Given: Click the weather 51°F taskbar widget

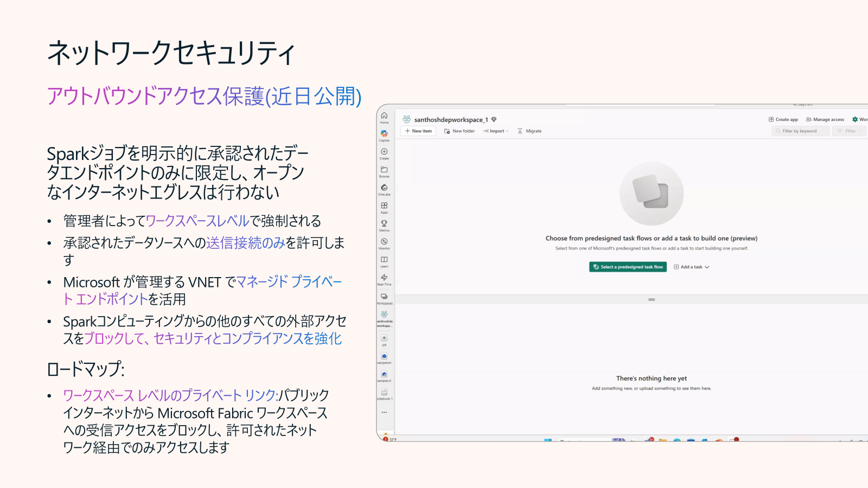Looking at the screenshot, I should tap(390, 439).
